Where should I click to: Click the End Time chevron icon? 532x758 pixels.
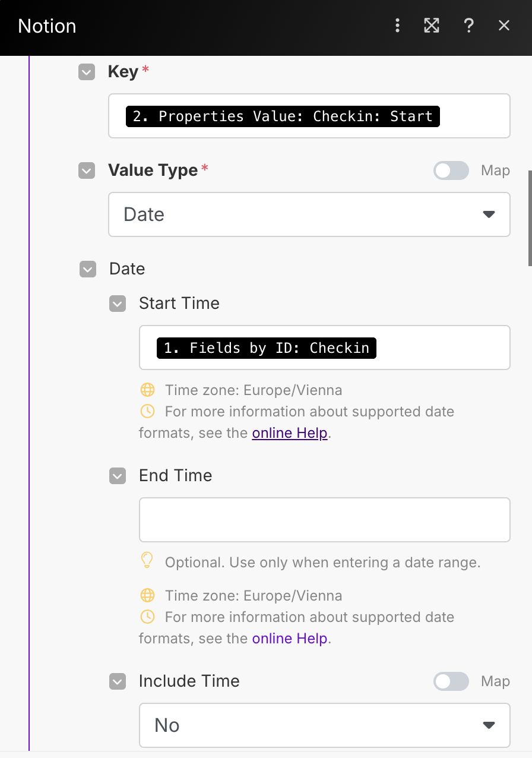pos(118,476)
